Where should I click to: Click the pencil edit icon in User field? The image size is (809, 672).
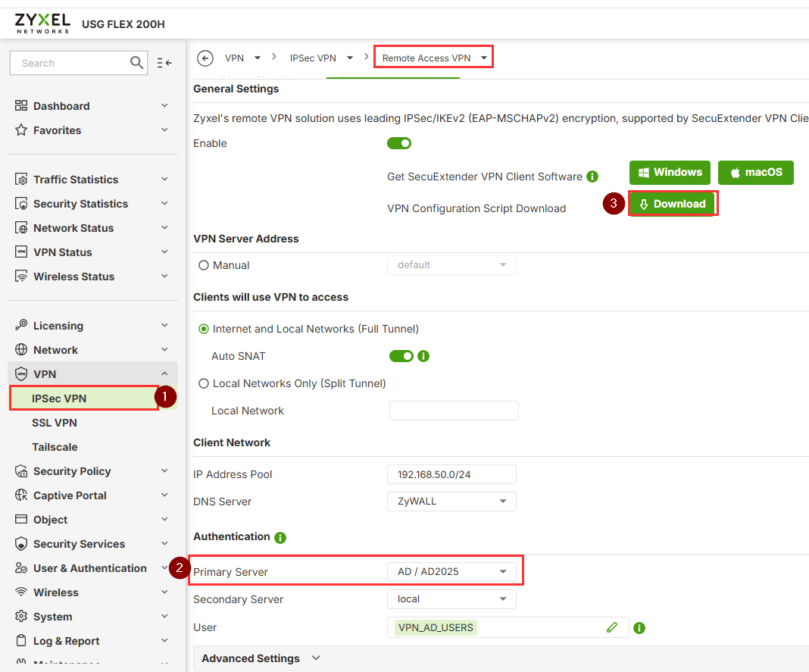coord(612,627)
